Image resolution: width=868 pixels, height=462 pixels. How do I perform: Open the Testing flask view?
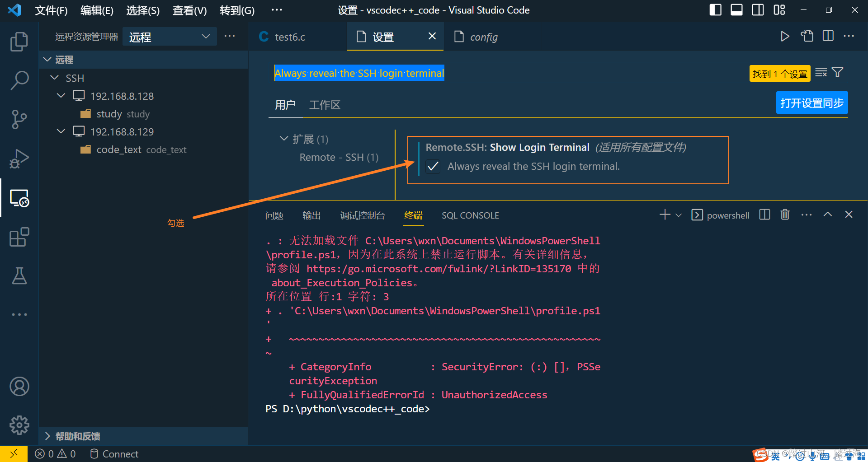[x=19, y=275]
